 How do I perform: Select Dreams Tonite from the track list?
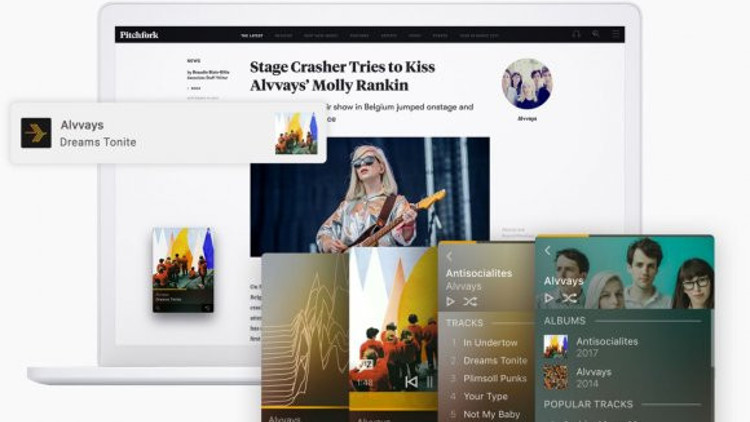(x=494, y=361)
